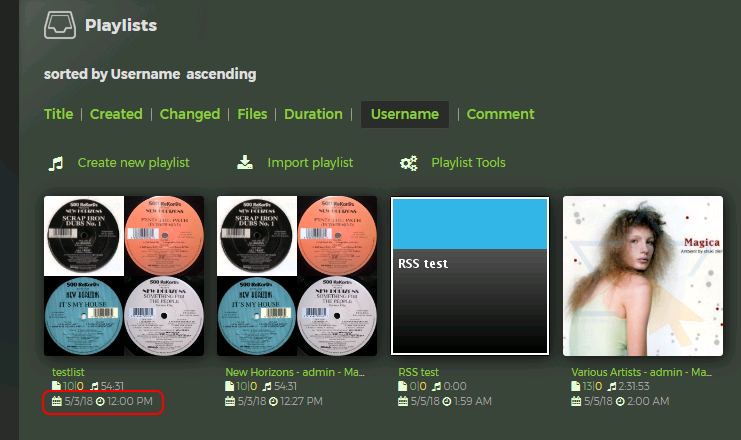Sort playlists by Duration
Screen dimensions: 741x440
click(313, 114)
